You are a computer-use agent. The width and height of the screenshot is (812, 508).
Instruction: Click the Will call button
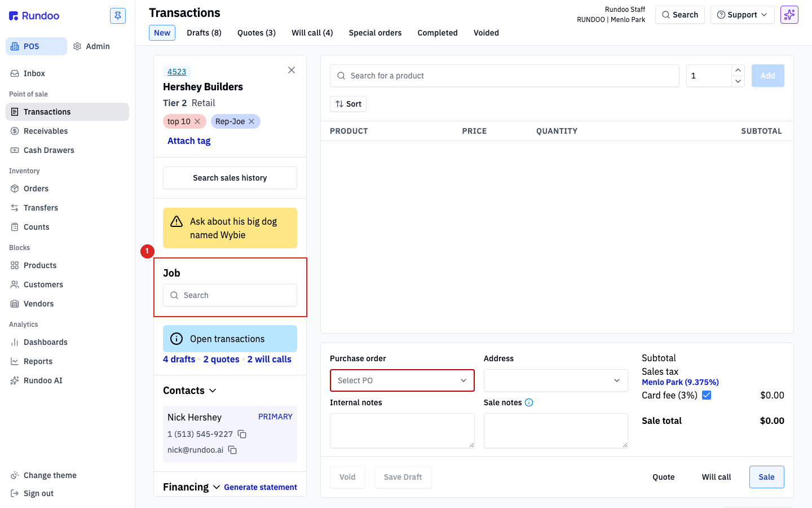click(717, 477)
